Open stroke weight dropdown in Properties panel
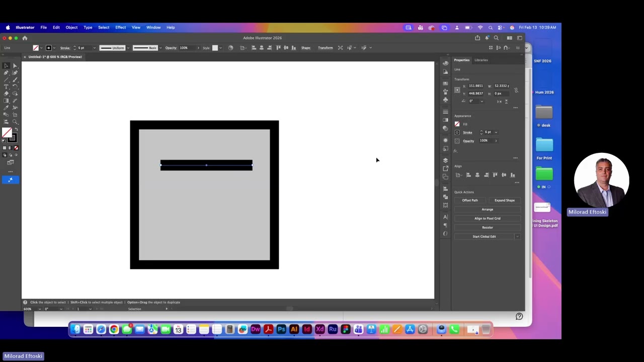 point(496,132)
